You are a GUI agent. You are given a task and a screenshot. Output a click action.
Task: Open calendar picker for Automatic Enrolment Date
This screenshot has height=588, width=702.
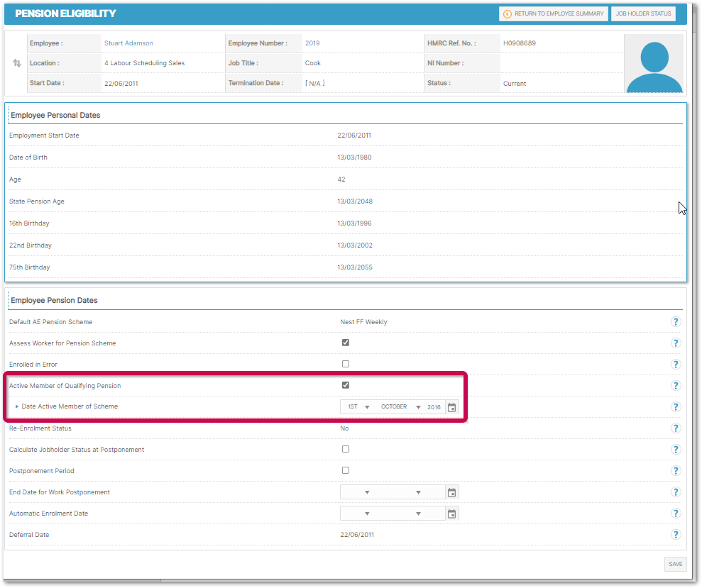tap(451, 514)
